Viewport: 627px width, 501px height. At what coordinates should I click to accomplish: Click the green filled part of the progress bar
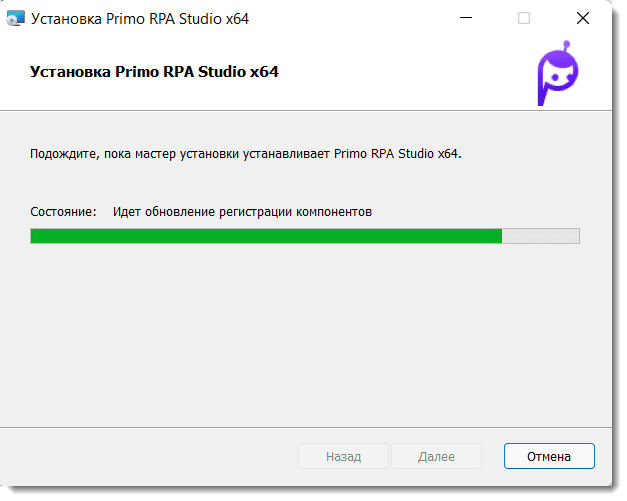point(265,236)
